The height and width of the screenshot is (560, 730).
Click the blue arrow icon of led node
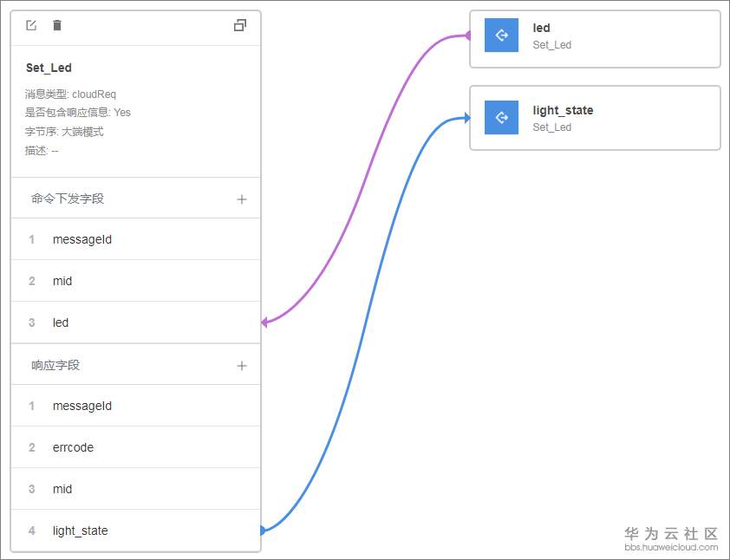501,36
